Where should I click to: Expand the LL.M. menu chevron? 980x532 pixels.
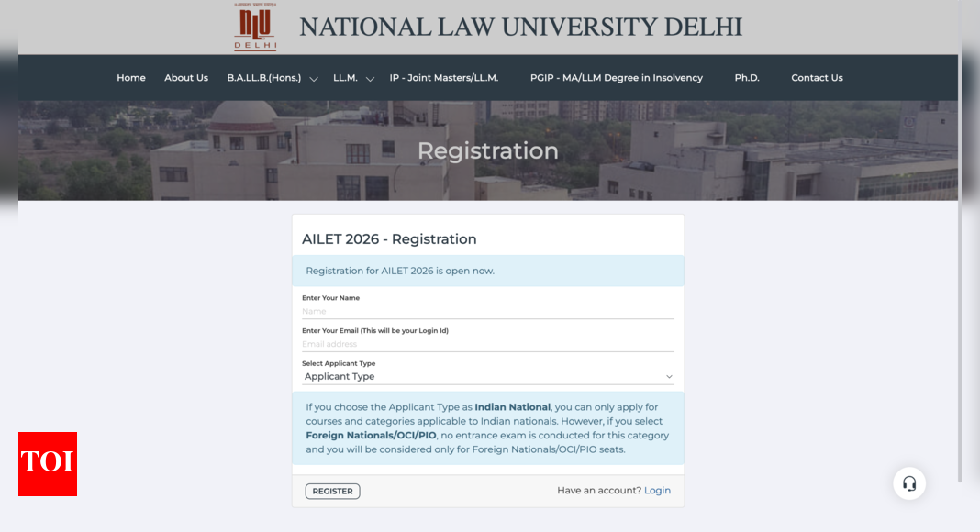pos(370,79)
